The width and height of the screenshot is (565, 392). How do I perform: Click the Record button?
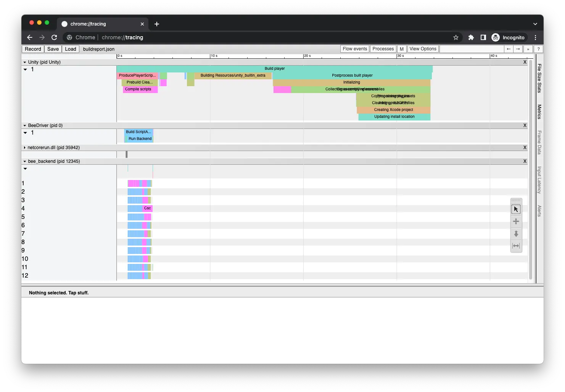point(33,49)
